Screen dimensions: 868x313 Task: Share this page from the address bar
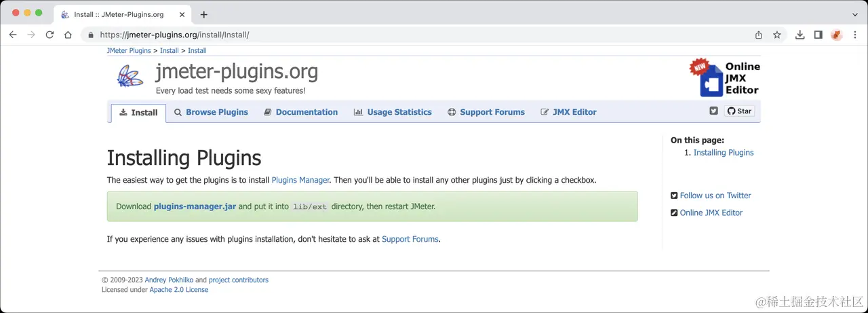[x=759, y=35]
